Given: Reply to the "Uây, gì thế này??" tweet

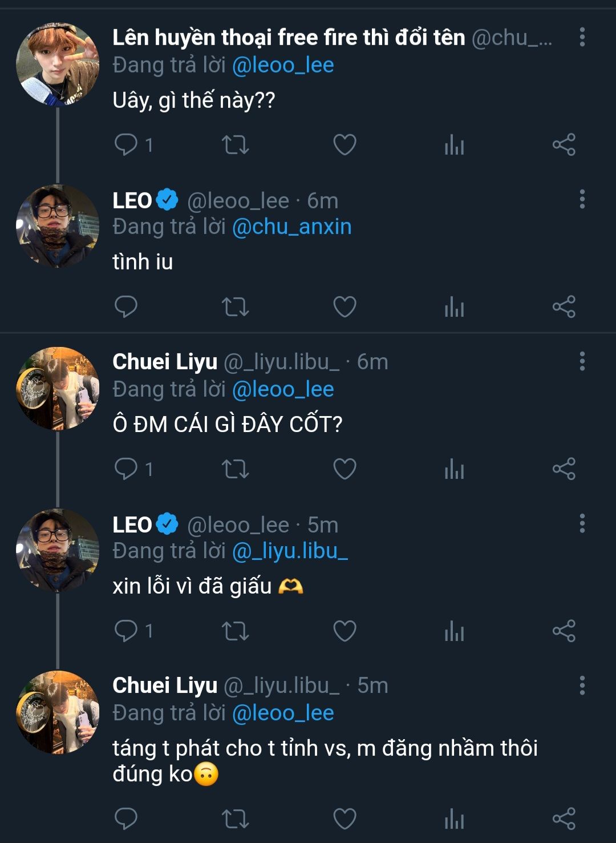Looking at the screenshot, I should (126, 144).
